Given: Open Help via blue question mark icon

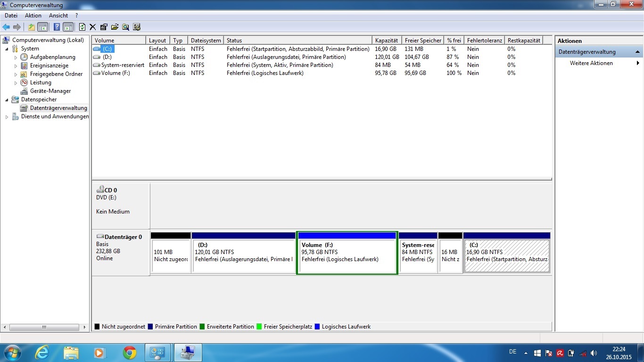Looking at the screenshot, I should coord(57,27).
